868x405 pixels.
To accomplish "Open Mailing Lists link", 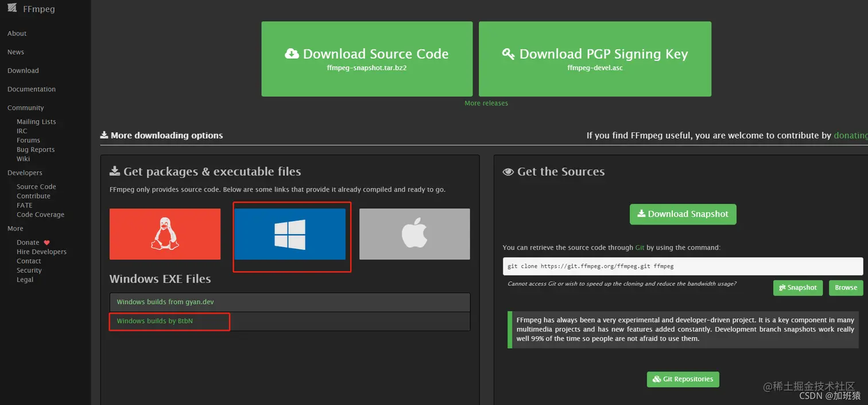I will 36,122.
